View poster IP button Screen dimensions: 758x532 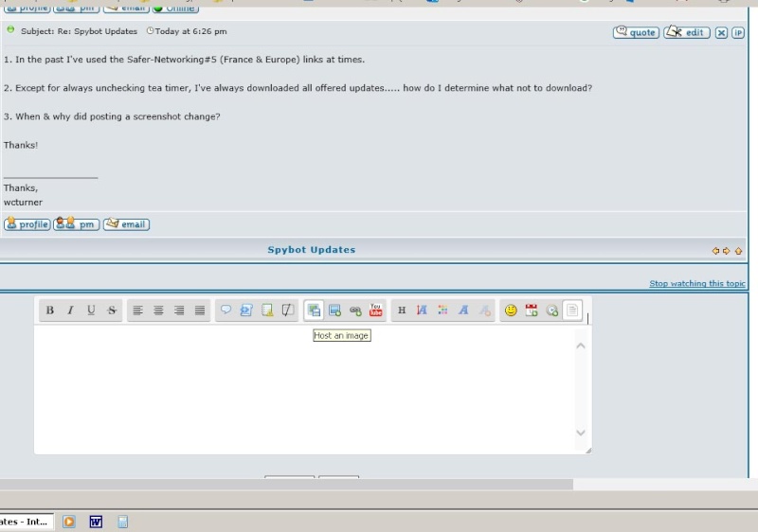click(x=738, y=32)
